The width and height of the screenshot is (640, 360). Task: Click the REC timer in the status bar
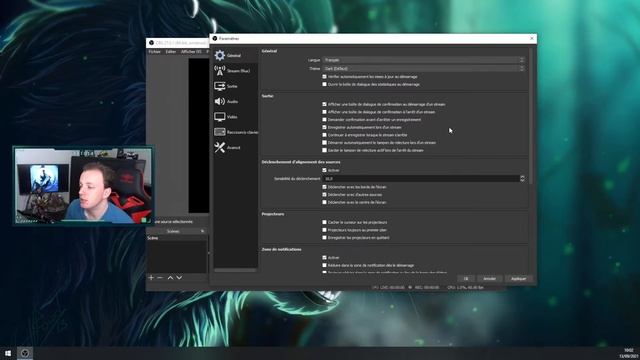point(427,287)
